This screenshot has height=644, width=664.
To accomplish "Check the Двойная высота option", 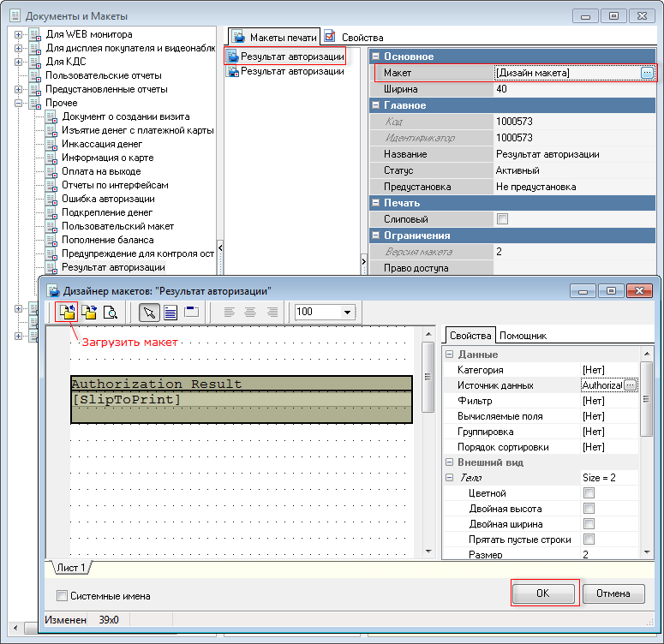I will click(589, 509).
